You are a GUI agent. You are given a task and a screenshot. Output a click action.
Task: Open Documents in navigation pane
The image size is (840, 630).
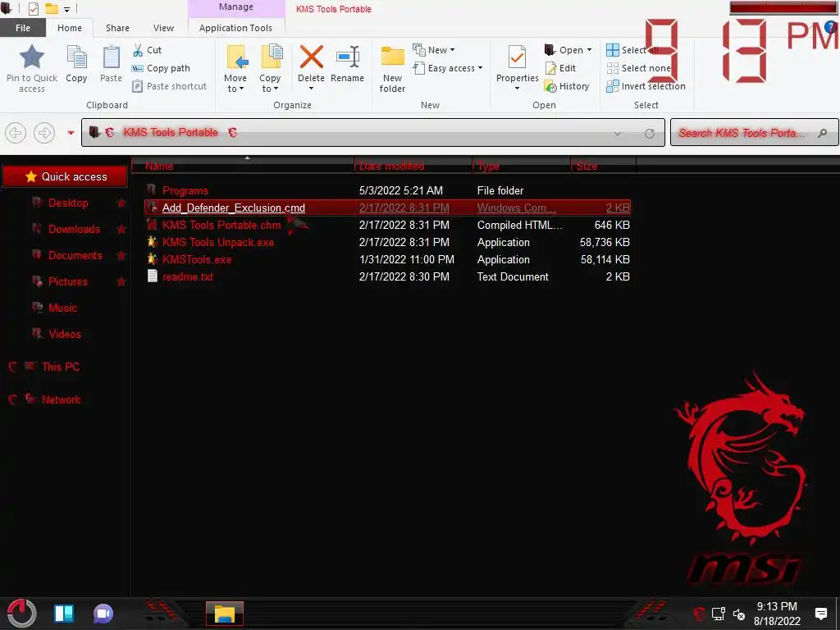(75, 256)
